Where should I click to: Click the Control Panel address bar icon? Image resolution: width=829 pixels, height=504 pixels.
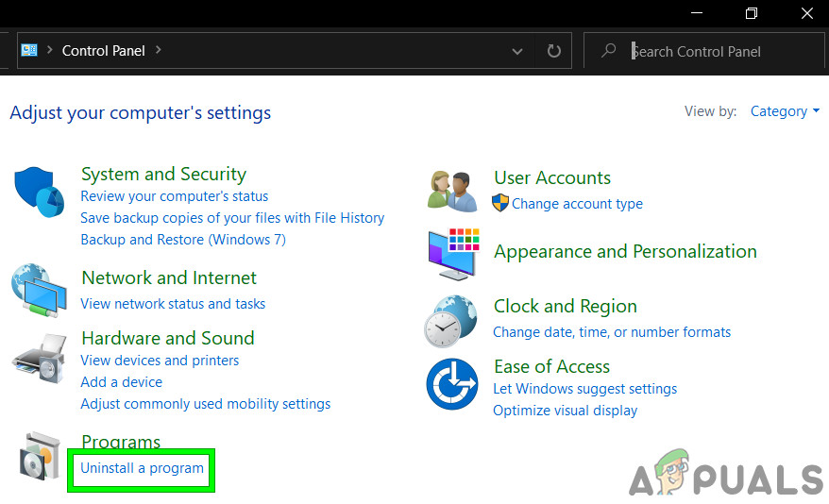[29, 50]
